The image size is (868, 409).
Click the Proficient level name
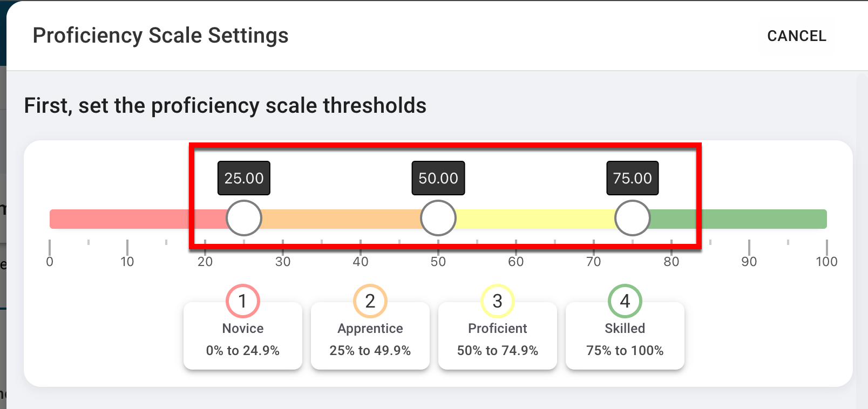pos(498,329)
